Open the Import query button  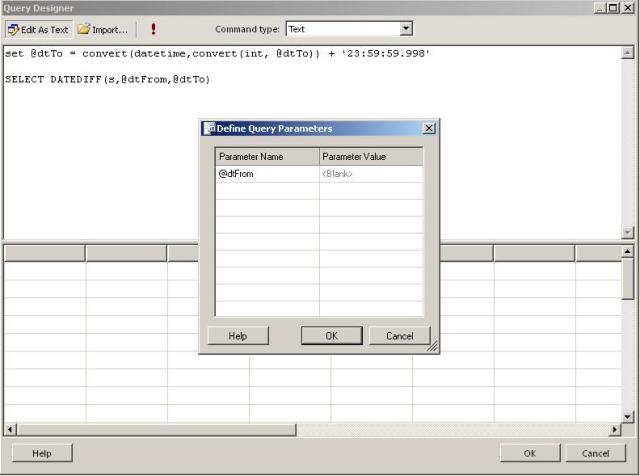103,29
